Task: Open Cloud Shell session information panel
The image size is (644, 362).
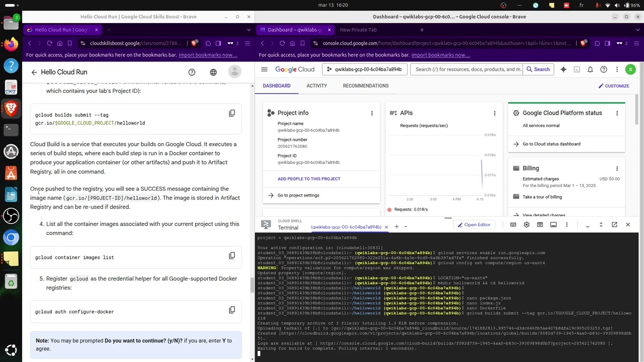Action: 553,225
